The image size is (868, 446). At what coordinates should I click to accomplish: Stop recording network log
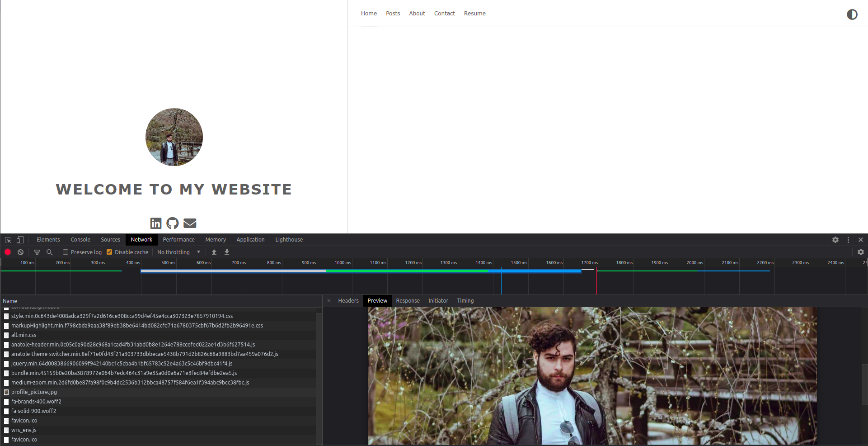(x=8, y=252)
